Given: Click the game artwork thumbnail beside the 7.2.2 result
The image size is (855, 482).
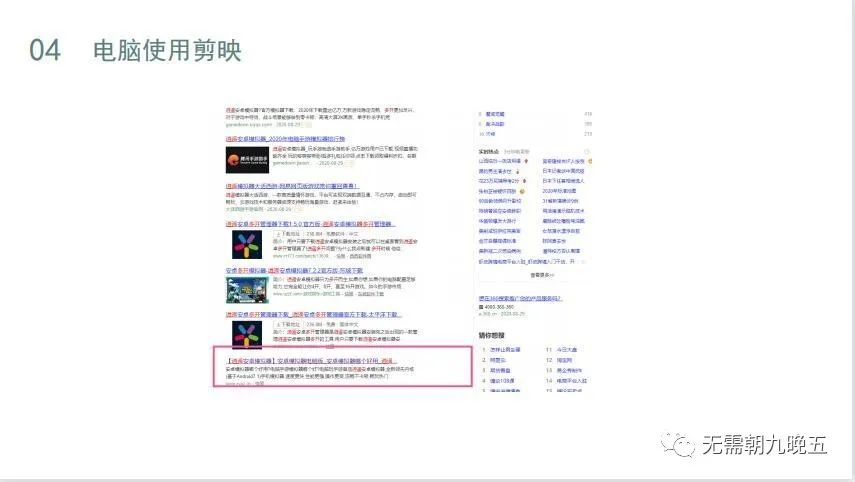Looking at the screenshot, I should (x=247, y=290).
